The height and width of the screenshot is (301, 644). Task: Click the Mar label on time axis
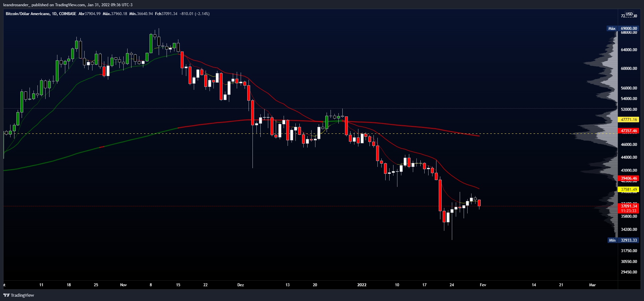pos(592,285)
